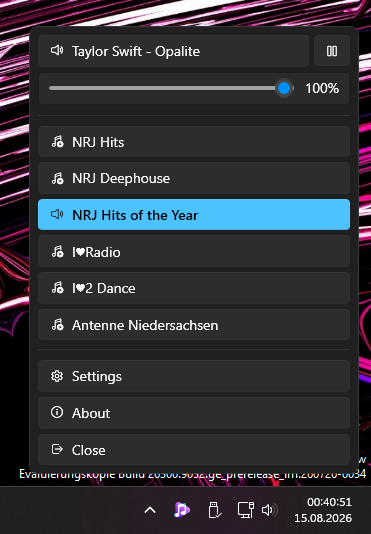The height and width of the screenshot is (534, 371).
Task: Open the Settings entry
Action: pos(194,376)
